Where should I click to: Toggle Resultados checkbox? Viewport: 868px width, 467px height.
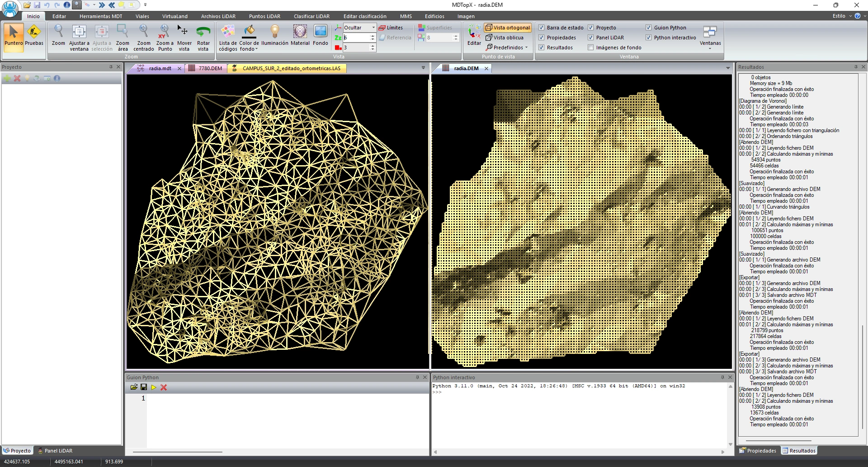pos(541,48)
